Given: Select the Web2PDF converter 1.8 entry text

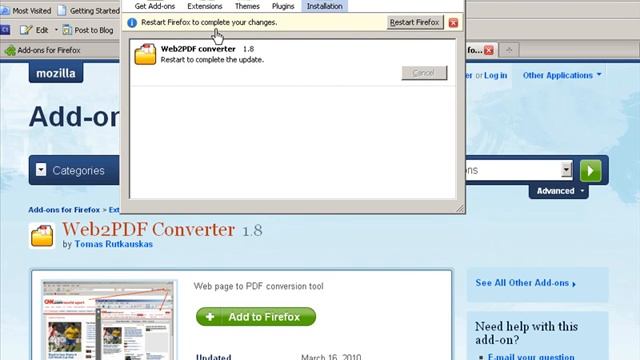Looking at the screenshot, I should (x=207, y=49).
